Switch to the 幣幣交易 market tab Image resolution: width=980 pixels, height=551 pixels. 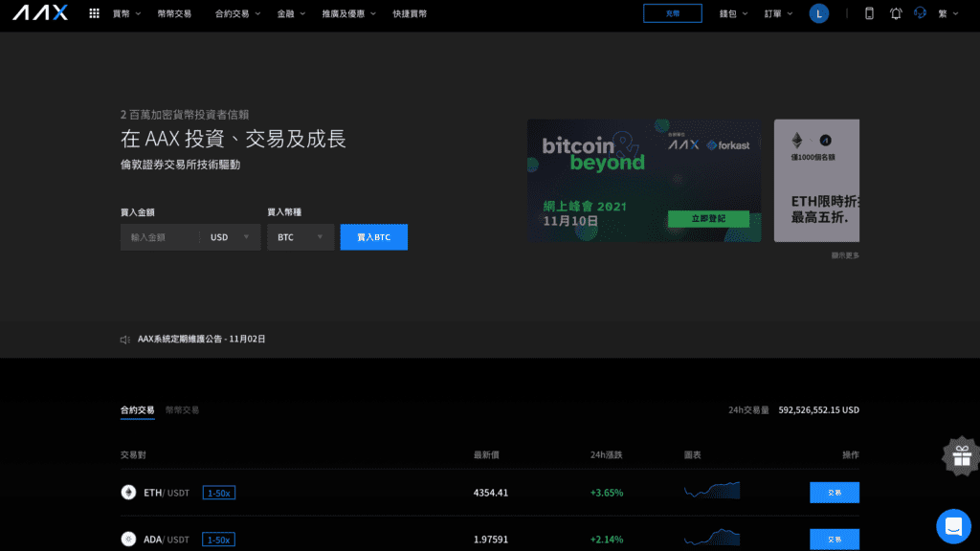(x=183, y=409)
